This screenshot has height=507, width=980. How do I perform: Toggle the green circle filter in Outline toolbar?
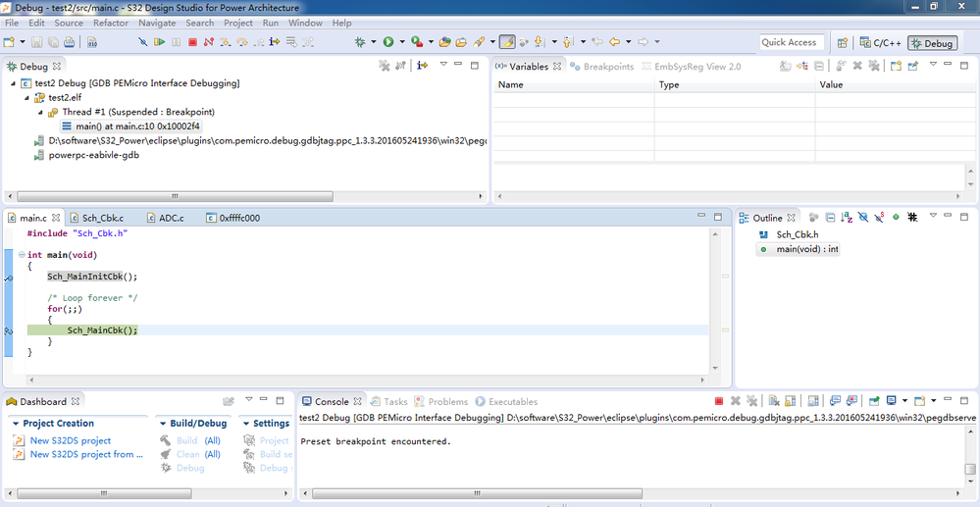896,218
